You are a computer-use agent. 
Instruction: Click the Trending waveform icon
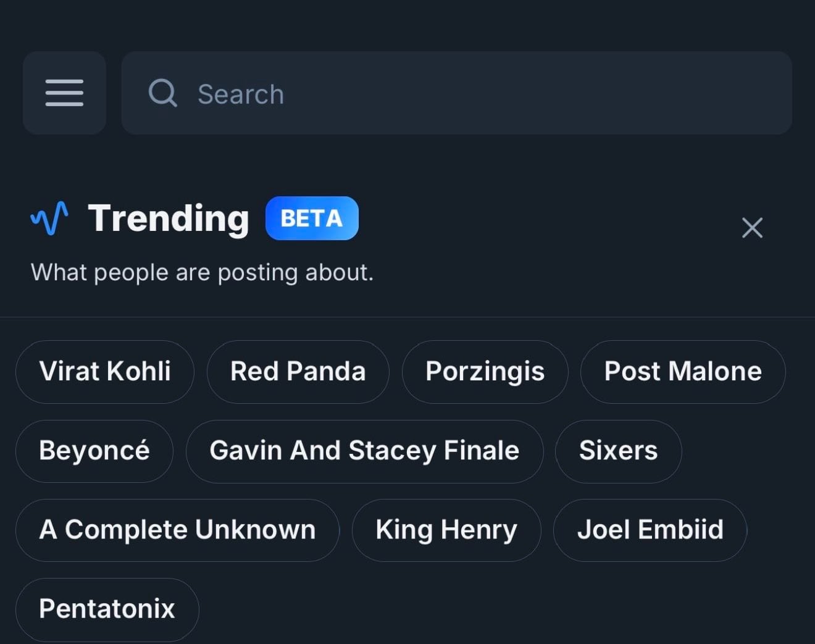49,218
